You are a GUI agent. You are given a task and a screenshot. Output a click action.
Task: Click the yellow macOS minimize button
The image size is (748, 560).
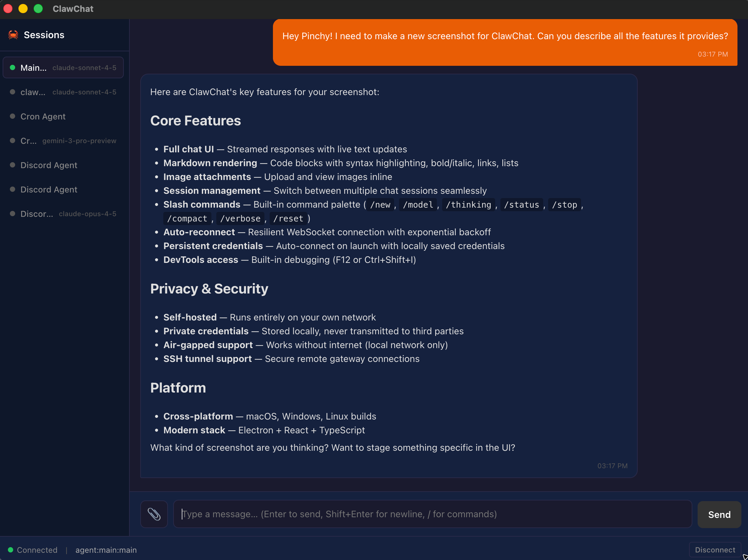tap(23, 9)
